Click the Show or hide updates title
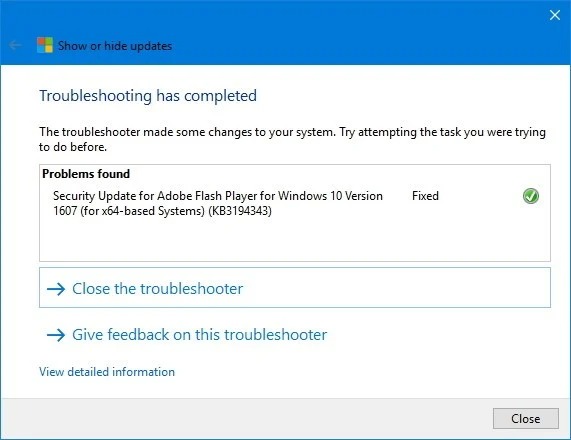Image resolution: width=571 pixels, height=440 pixels. click(115, 46)
